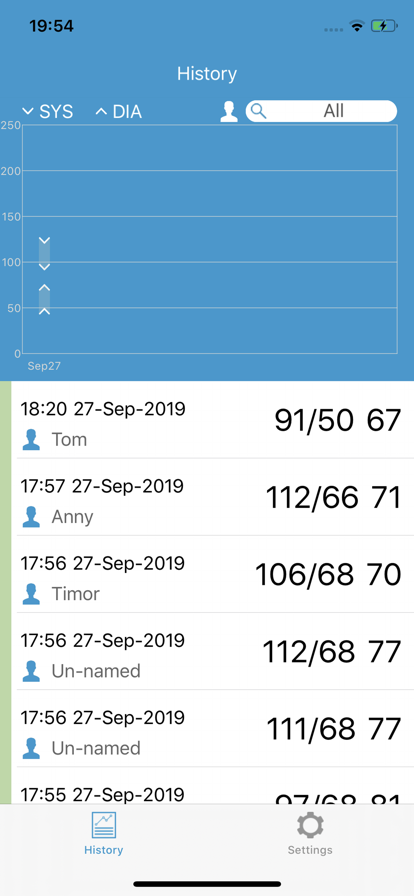Select upper SYS chevron marker on the graph
Screen dimensions: 414x896
tap(45, 241)
